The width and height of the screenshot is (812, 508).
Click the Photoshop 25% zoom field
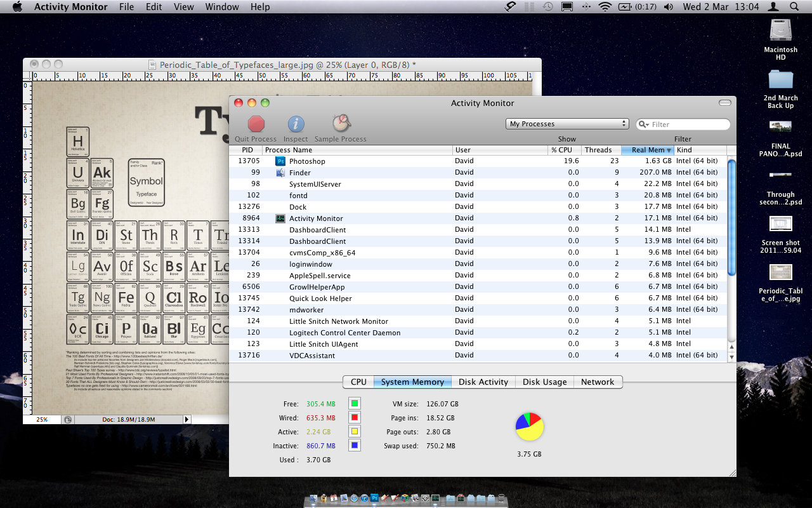coord(42,419)
